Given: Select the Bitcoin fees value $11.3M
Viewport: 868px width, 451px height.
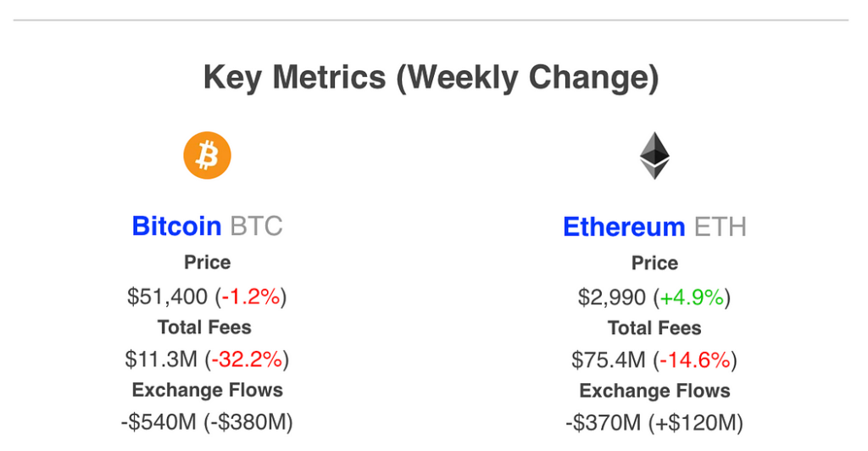Looking at the screenshot, I should (161, 359).
